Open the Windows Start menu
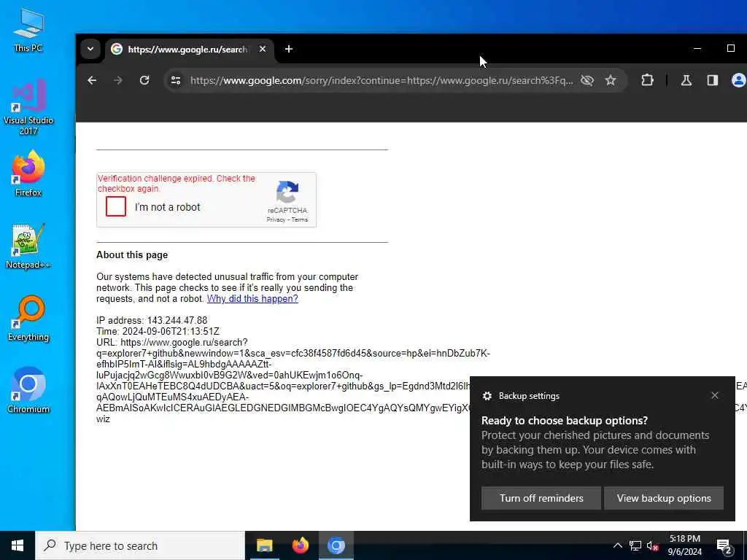The image size is (747, 560). click(18, 545)
